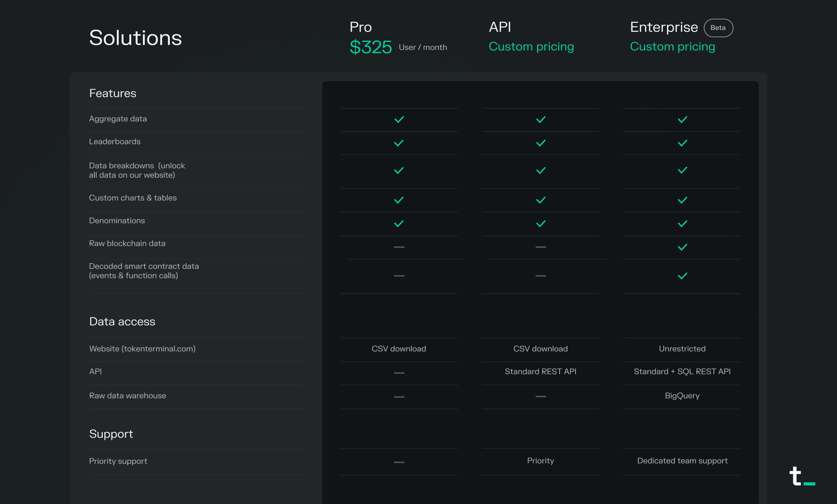837x504 pixels.
Task: Click Enterprise checkmark for Raw blockchain data
Action: (x=682, y=247)
